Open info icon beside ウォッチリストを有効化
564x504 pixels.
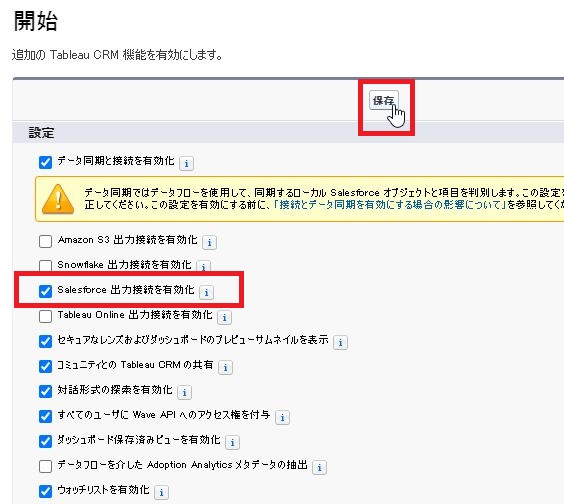pyautogui.click(x=161, y=492)
